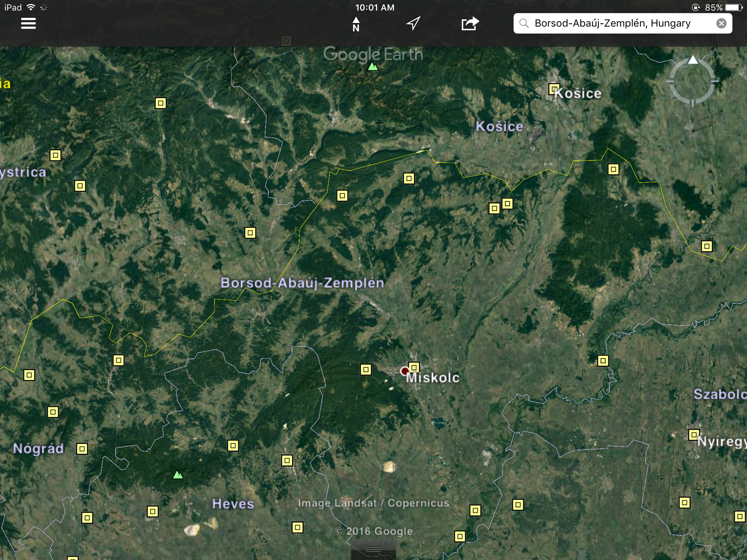Screen dimensions: 747x560
Task: Tap the my-location arrow icon
Action: click(x=413, y=23)
